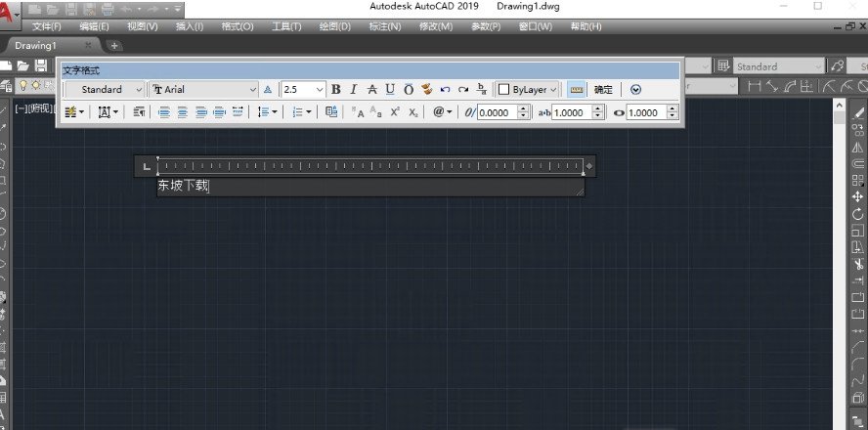The width and height of the screenshot is (868, 430).
Task: Click the Insert Field icon
Action: [331, 112]
